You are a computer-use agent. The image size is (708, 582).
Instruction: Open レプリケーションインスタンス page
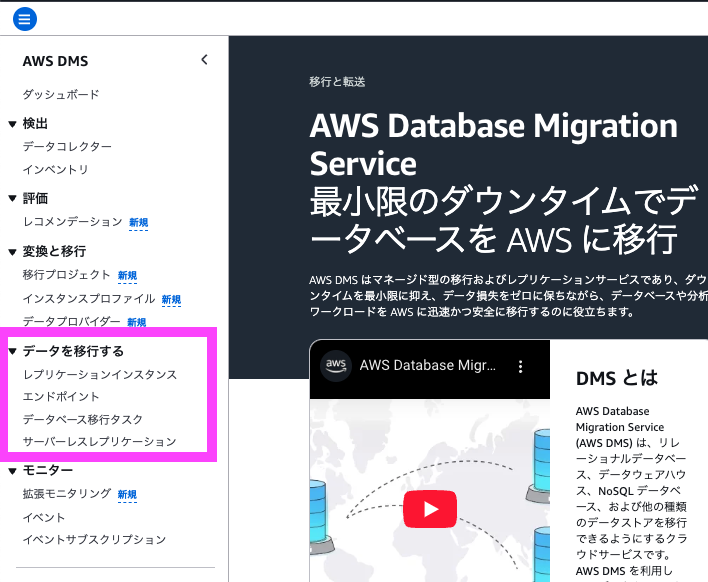click(x=100, y=374)
